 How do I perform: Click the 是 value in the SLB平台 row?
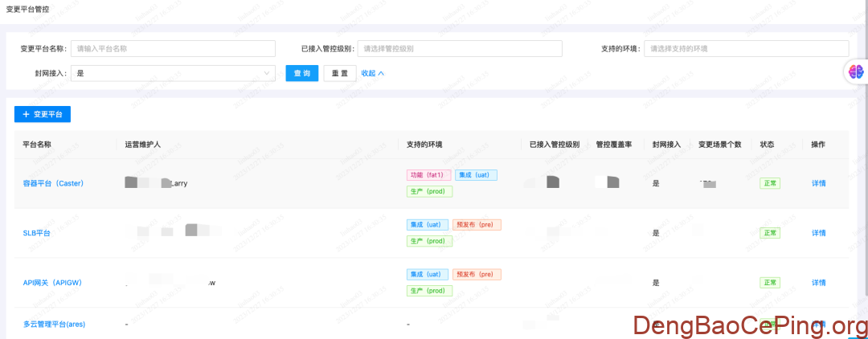pyautogui.click(x=656, y=233)
